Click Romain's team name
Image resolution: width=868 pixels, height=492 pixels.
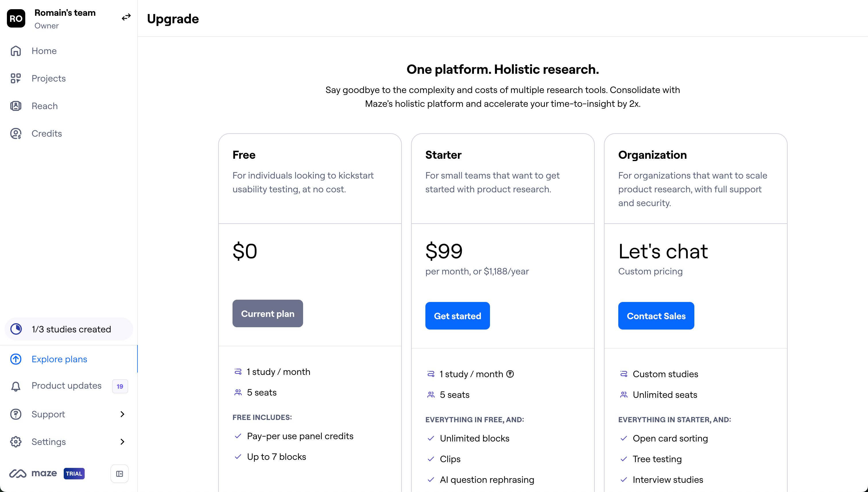pos(65,13)
